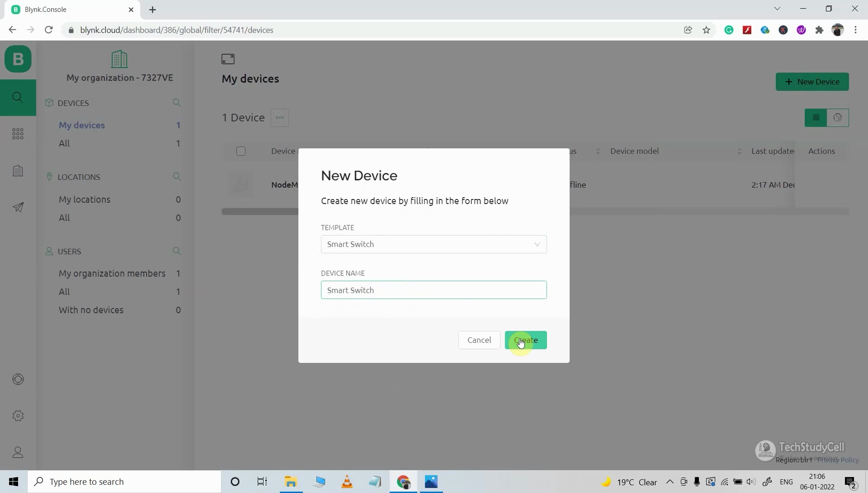Image resolution: width=868 pixels, height=493 pixels.
Task: Click the apps grid icon in sidebar
Action: (18, 133)
